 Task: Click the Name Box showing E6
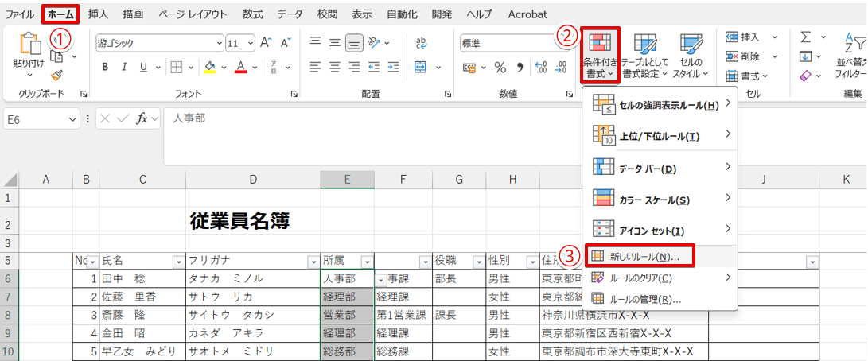click(x=42, y=119)
